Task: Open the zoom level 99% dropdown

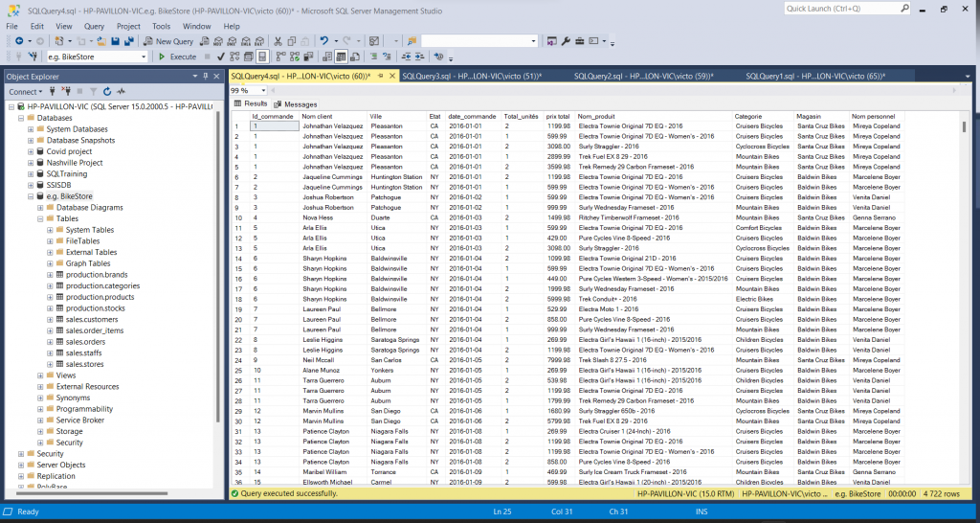Action: point(263,90)
